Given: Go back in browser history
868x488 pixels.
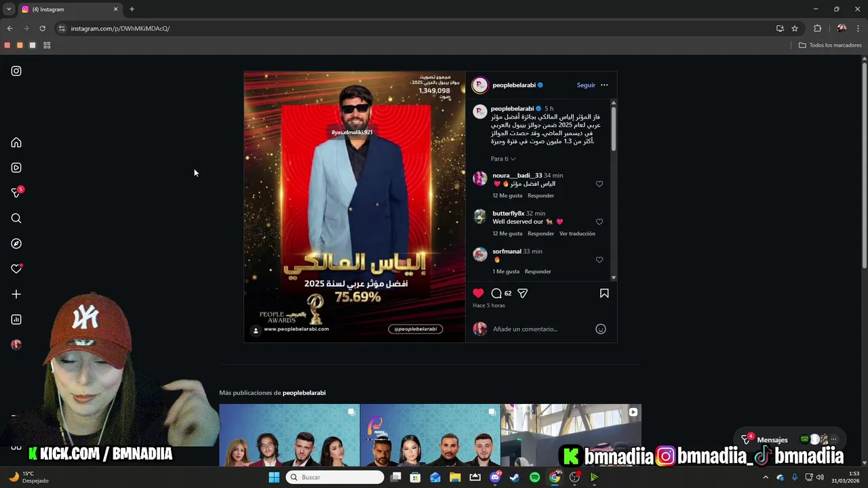Looking at the screenshot, I should [x=9, y=28].
